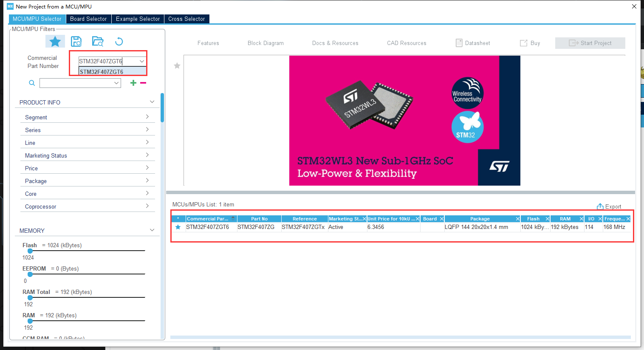This screenshot has height=350, width=644.
Task: Open Docs & Resources tab
Action: coord(335,43)
